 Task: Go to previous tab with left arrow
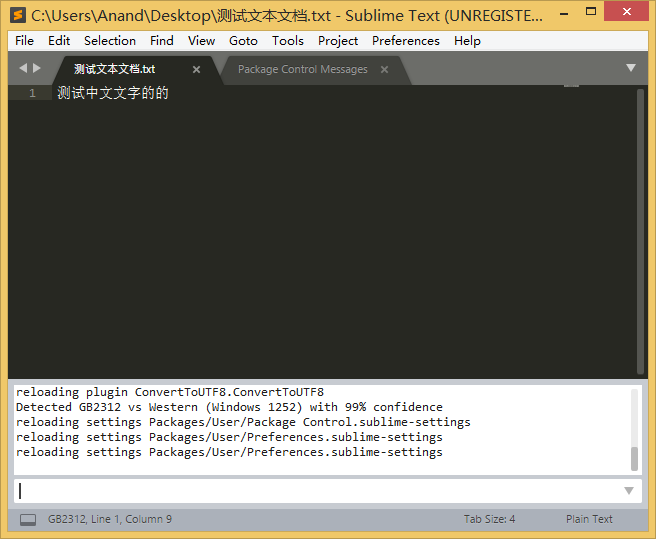pyautogui.click(x=23, y=68)
